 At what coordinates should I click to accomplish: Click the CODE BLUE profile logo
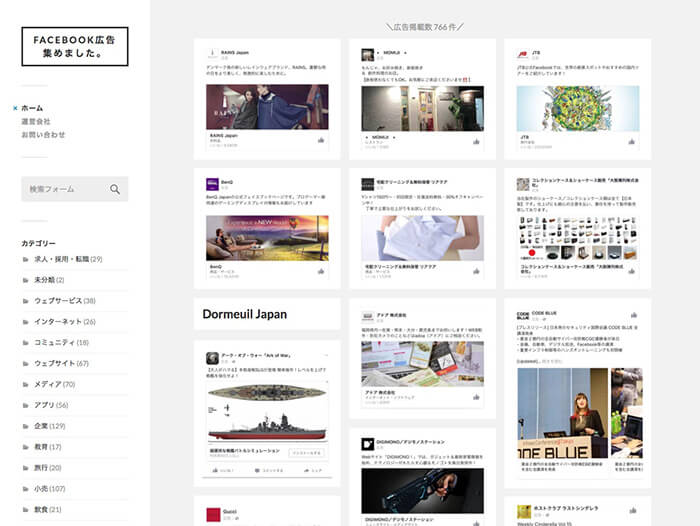tap(523, 315)
